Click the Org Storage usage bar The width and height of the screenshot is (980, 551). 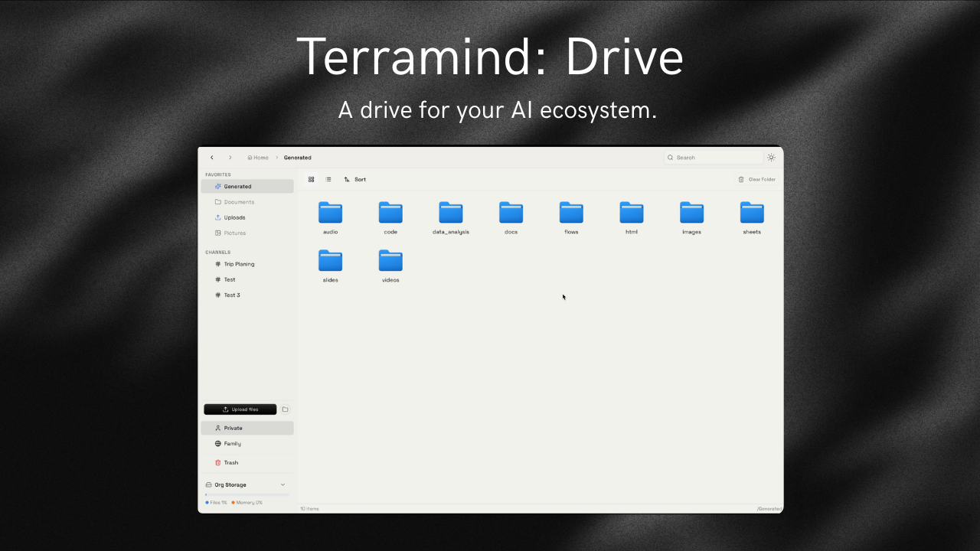(247, 495)
